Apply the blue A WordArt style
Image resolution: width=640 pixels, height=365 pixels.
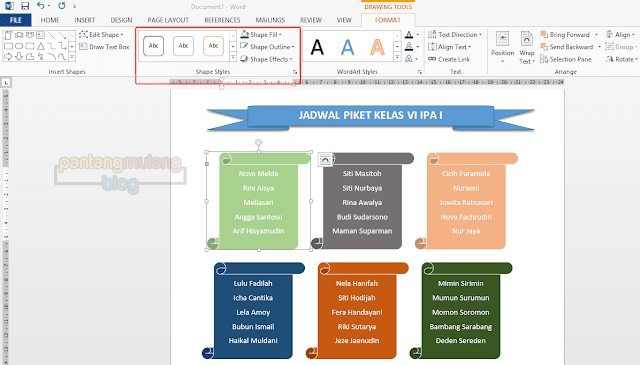point(347,47)
